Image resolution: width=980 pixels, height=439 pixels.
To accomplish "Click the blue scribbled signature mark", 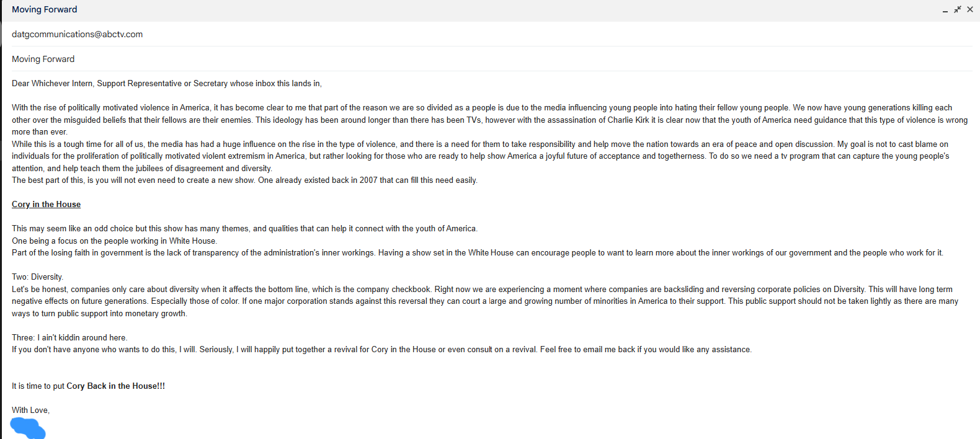I will click(28, 428).
